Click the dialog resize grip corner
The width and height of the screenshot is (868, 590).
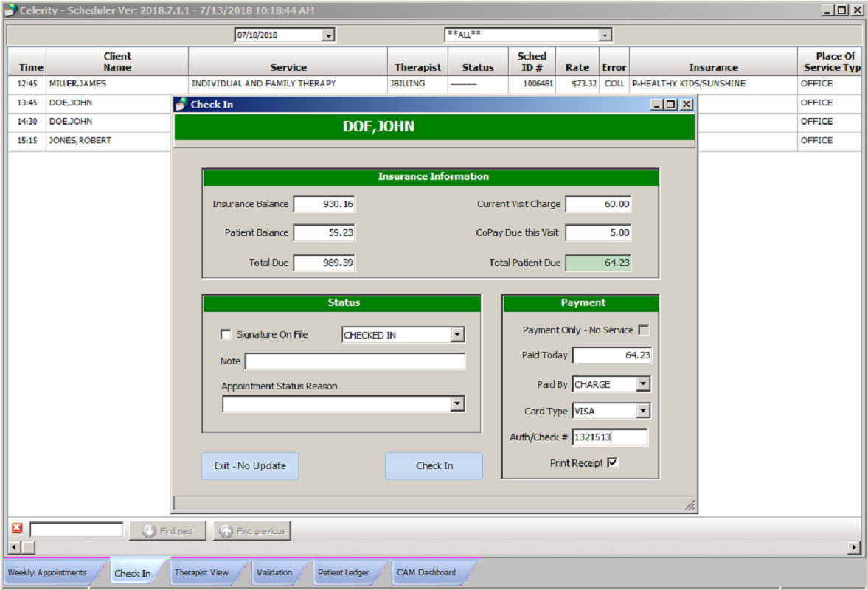point(690,504)
